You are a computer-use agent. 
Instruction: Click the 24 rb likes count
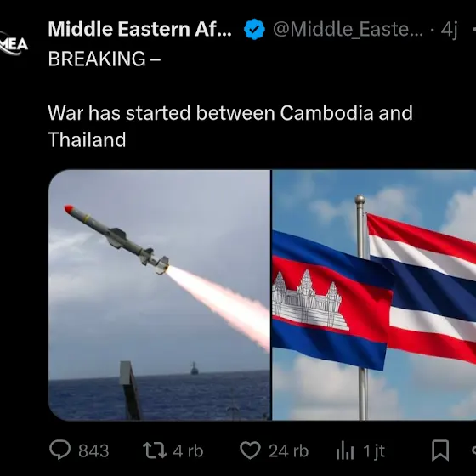288,450
